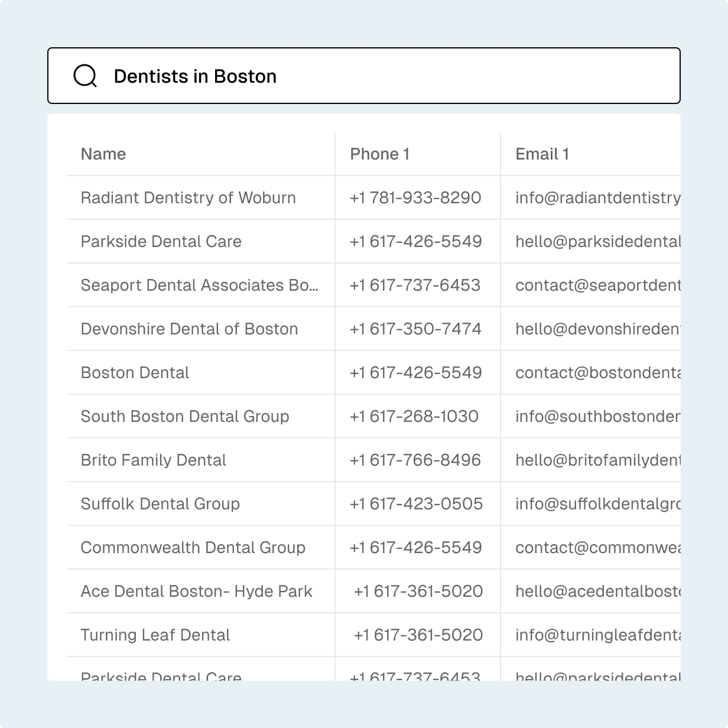This screenshot has height=728, width=728.
Task: Select Turning Leaf Dental name cell
Action: tap(155, 635)
